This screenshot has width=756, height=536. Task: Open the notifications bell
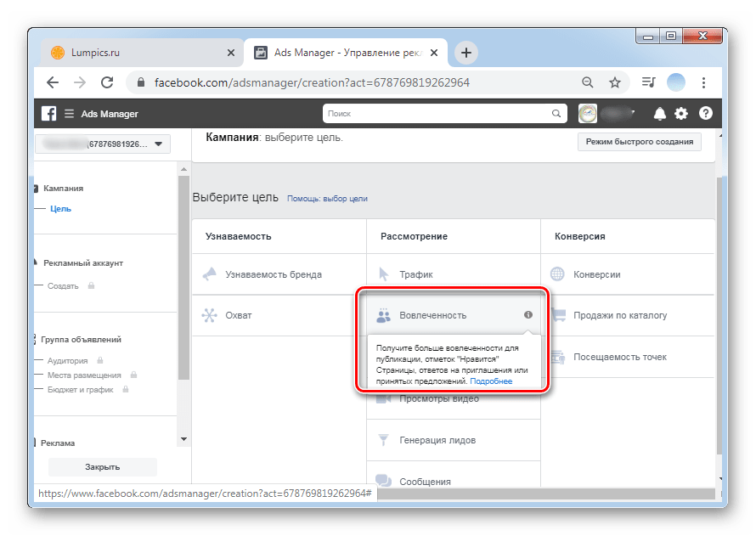point(660,114)
